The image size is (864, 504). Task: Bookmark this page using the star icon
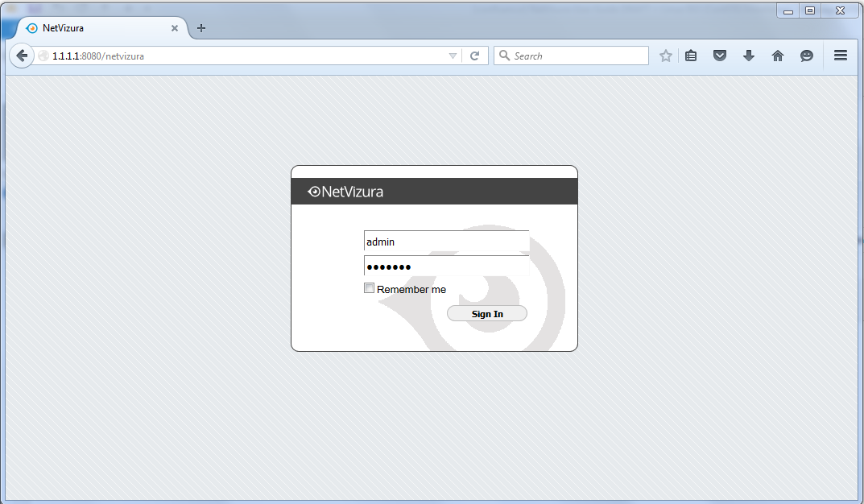point(665,56)
